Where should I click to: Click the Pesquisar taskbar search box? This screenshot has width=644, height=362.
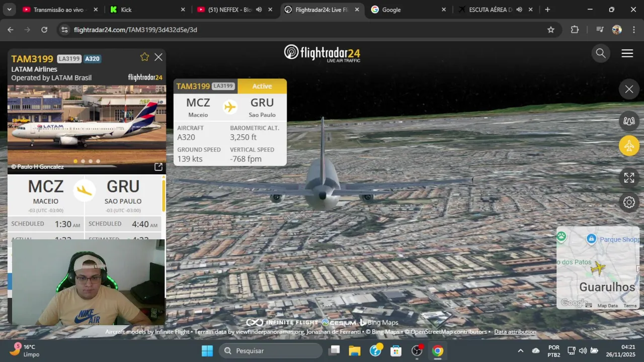tap(271, 350)
